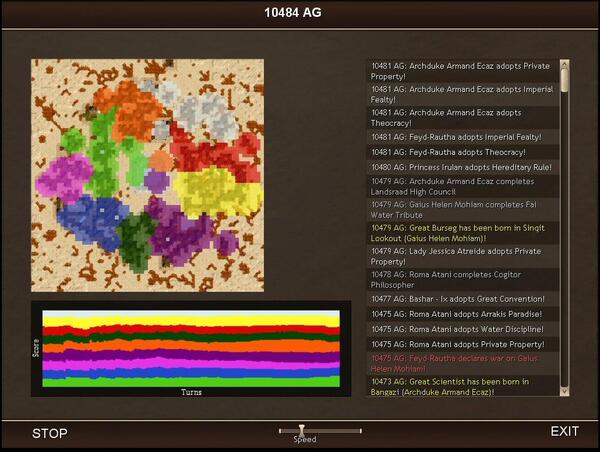The height and width of the screenshot is (452, 600).
Task: Click the blue territory on the replay map
Action: [92, 220]
